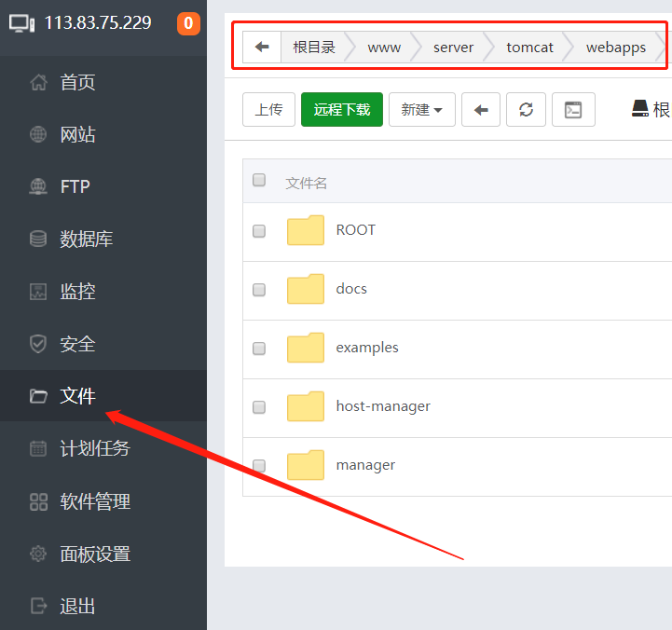Open the 数据库 sidebar menu item
This screenshot has width=672, height=630.
point(86,240)
